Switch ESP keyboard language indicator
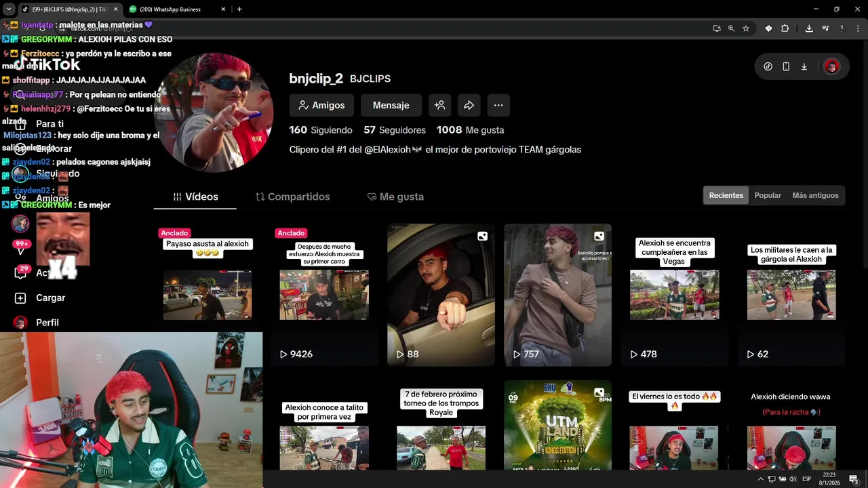 pyautogui.click(x=806, y=479)
